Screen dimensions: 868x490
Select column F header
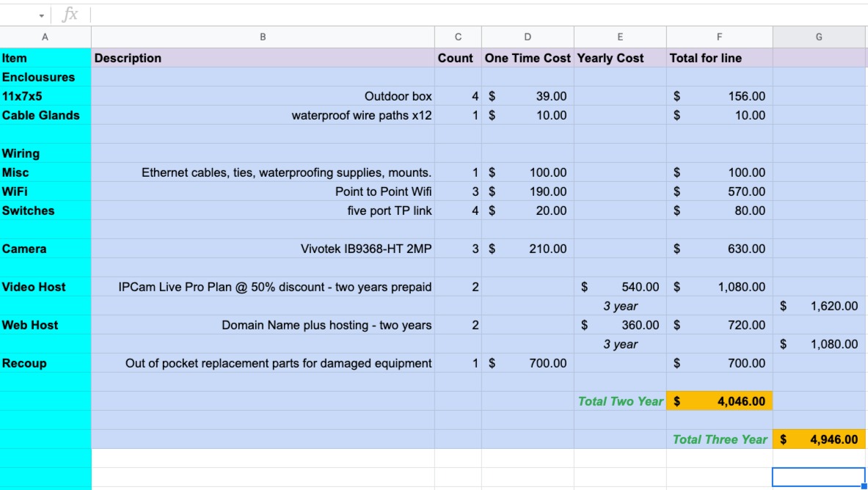pyautogui.click(x=719, y=37)
